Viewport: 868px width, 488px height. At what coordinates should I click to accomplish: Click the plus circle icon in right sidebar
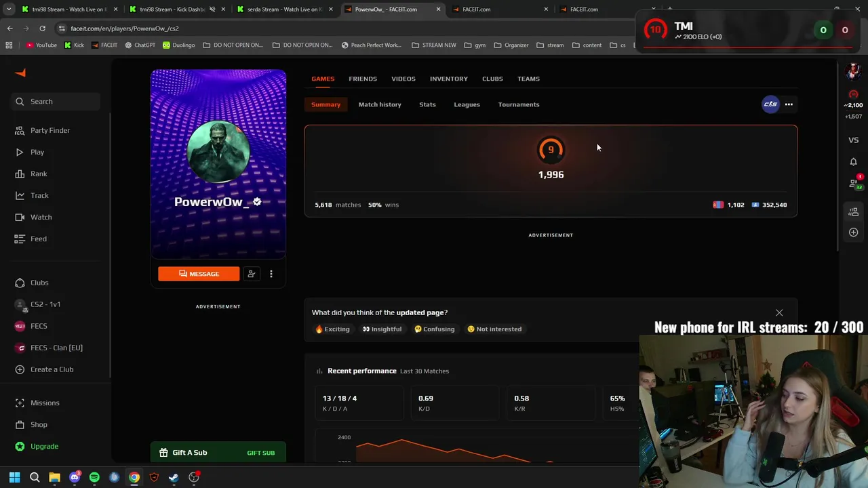pyautogui.click(x=854, y=232)
